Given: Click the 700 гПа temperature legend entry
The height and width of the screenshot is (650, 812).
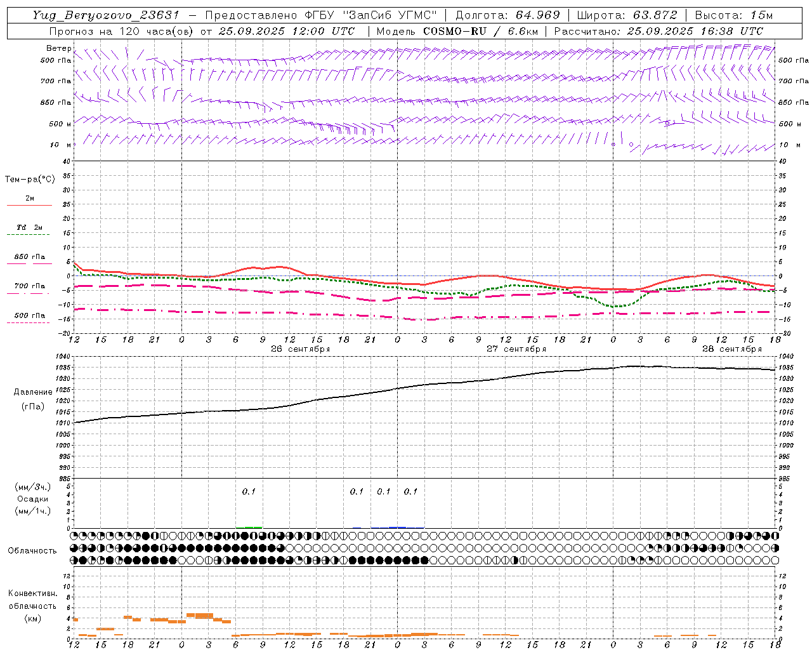Looking at the screenshot, I should click(30, 286).
